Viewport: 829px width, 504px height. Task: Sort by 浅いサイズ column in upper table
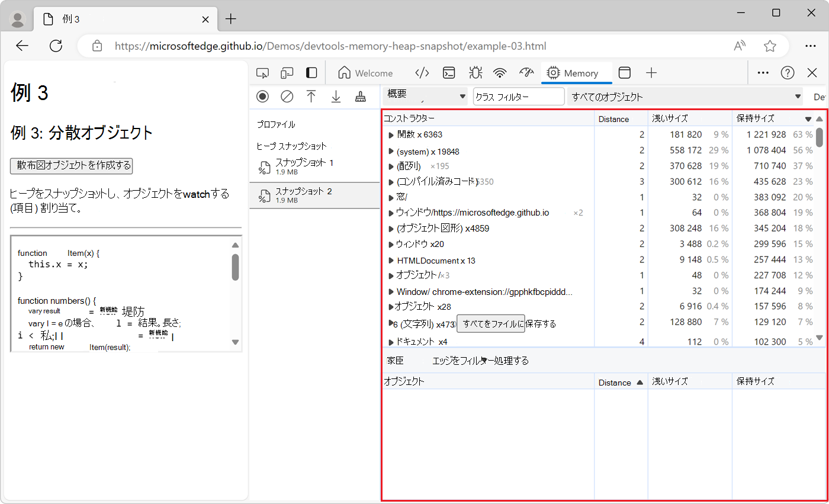pyautogui.click(x=690, y=118)
